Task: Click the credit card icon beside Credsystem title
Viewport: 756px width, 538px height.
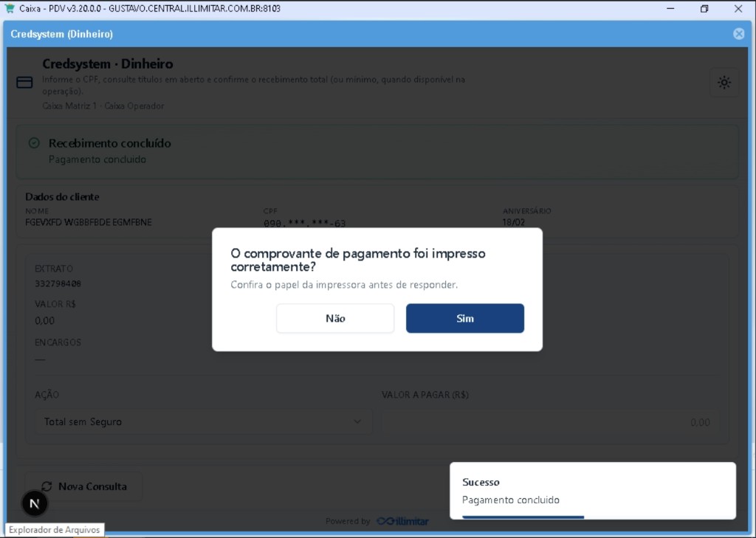Action: click(x=24, y=83)
